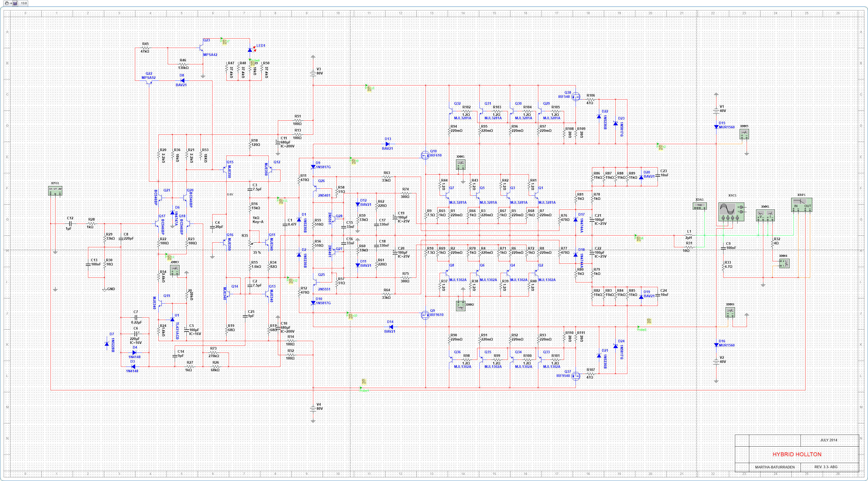The image size is (868, 481).
Task: Click the R35 potentiometer set at 35%
Action: tap(250, 243)
